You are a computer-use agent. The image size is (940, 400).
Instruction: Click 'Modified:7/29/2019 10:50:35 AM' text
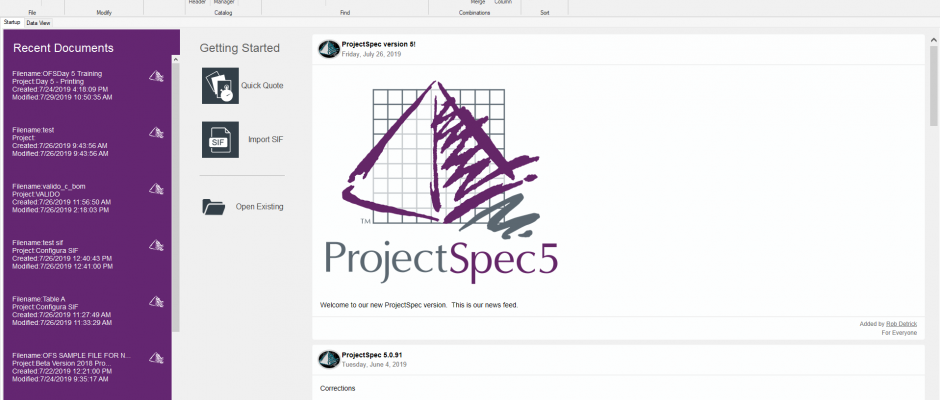click(x=62, y=97)
